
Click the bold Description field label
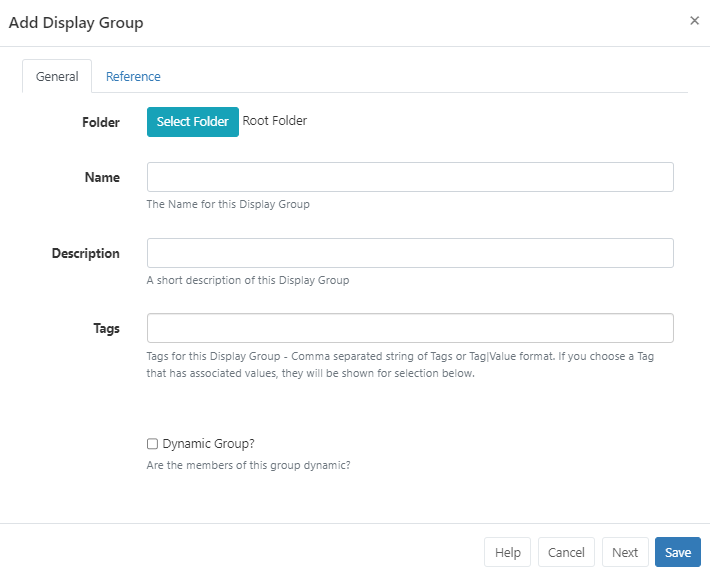(x=86, y=253)
